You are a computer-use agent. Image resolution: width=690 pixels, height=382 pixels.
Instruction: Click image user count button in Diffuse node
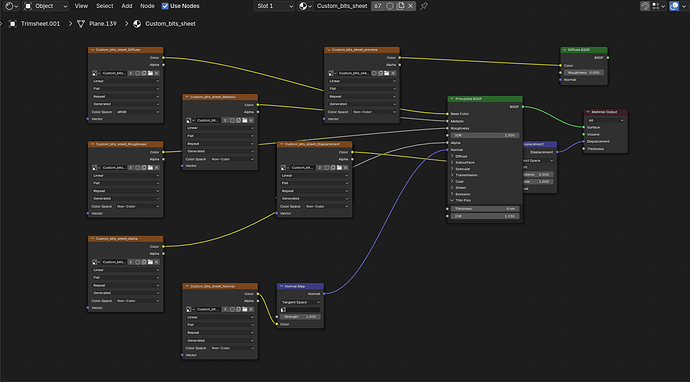(131, 73)
